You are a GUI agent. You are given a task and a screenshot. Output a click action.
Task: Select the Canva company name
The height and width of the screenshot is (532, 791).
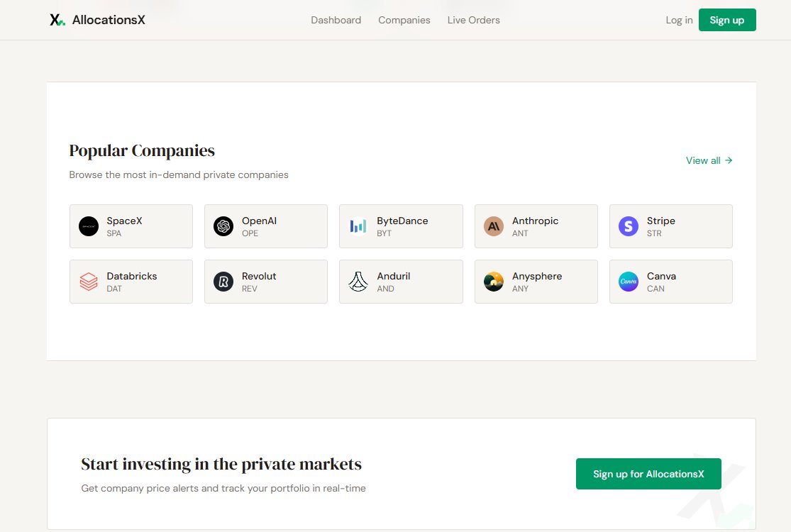pos(661,277)
